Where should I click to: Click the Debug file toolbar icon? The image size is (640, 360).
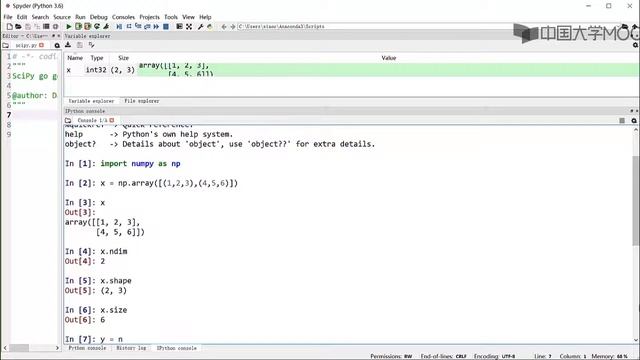coord(119,27)
